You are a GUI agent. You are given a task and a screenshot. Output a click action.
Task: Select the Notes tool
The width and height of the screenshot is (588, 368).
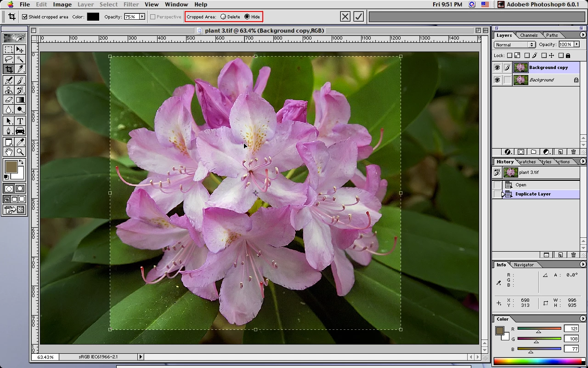[9, 142]
